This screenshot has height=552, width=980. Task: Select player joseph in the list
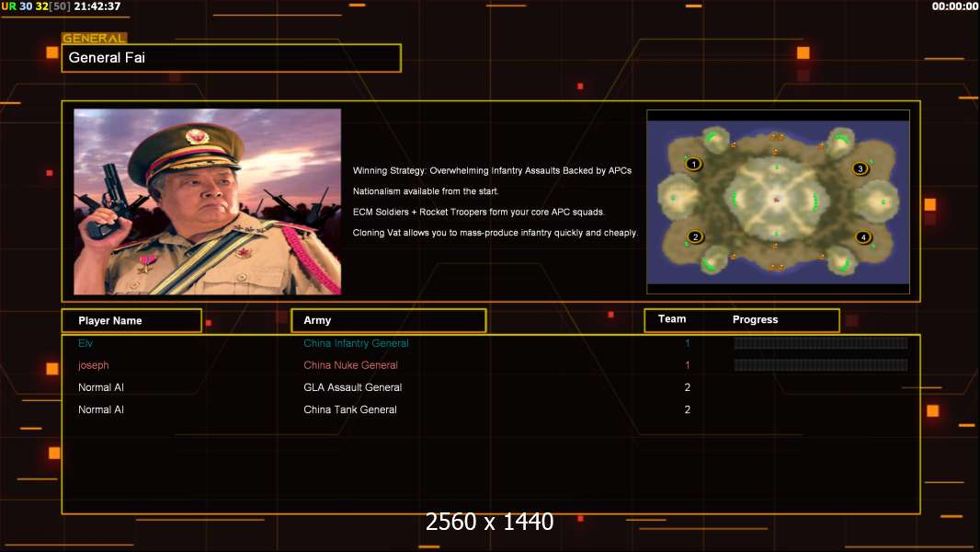(93, 365)
